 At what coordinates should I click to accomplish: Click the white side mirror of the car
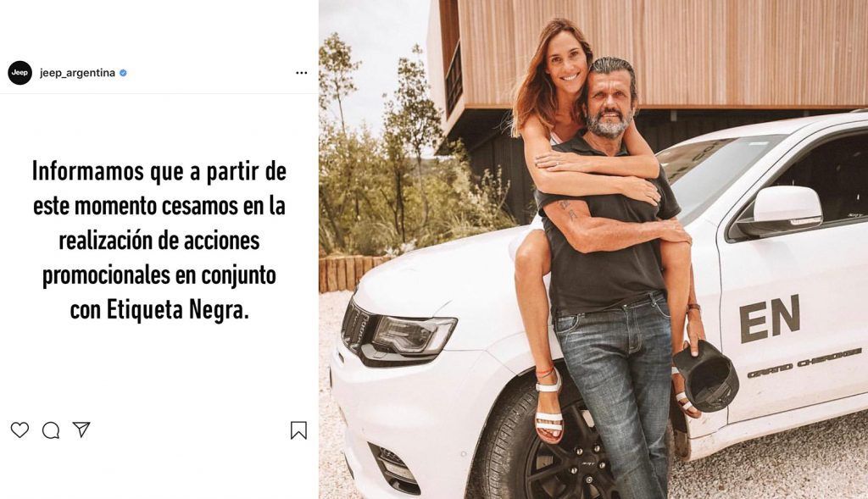point(782,210)
